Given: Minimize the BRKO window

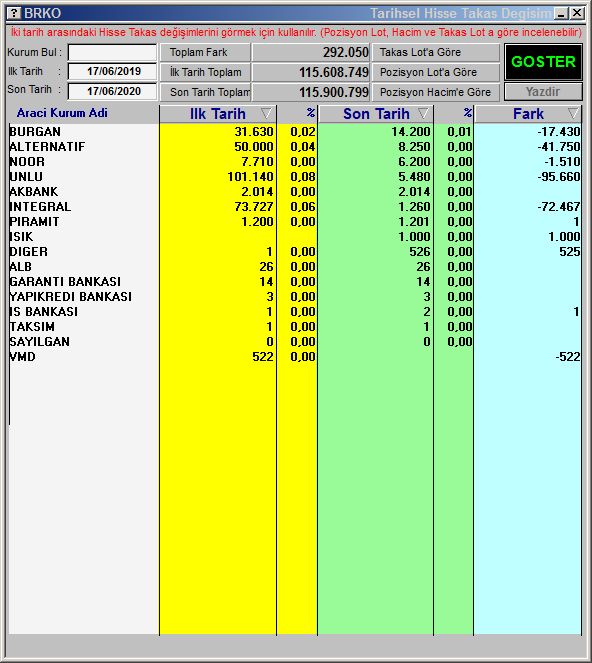Looking at the screenshot, I should click(561, 13).
